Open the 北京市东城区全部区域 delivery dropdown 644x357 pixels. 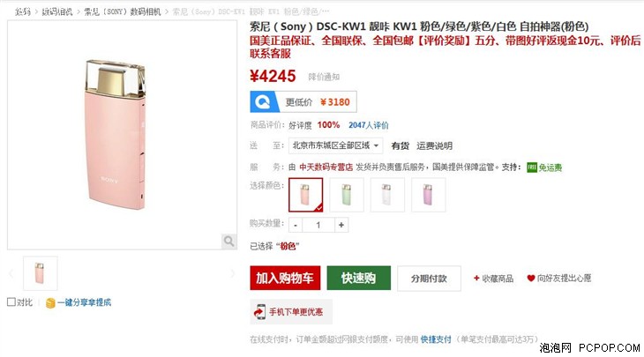[x=335, y=145]
